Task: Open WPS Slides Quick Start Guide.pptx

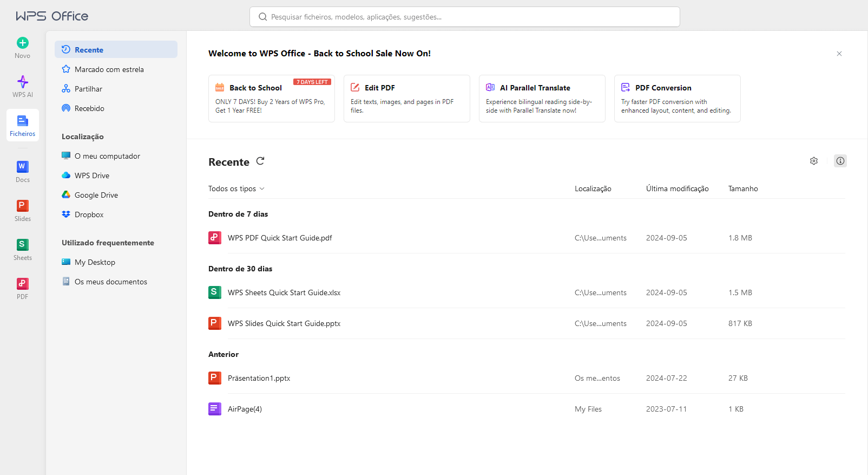Action: pos(527,323)
